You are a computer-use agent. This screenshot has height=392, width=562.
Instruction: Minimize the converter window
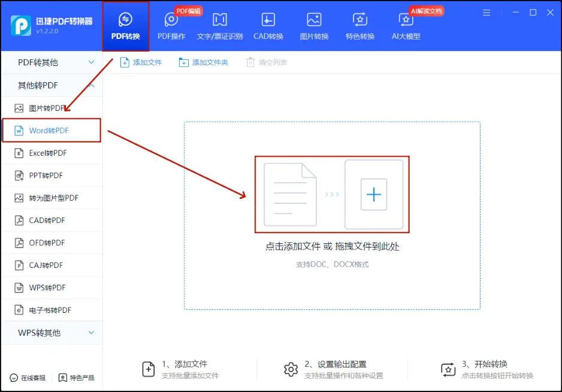point(516,13)
